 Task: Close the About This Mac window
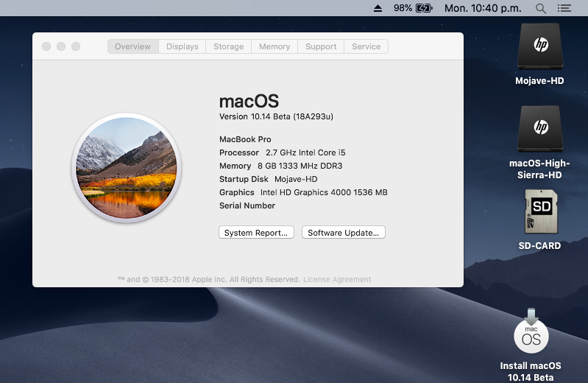(x=46, y=46)
